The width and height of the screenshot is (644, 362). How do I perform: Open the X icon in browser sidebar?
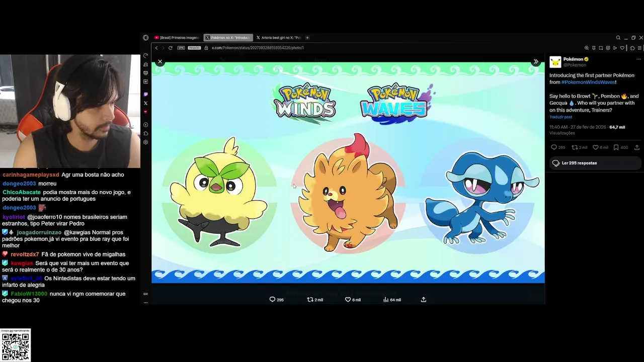click(x=145, y=103)
